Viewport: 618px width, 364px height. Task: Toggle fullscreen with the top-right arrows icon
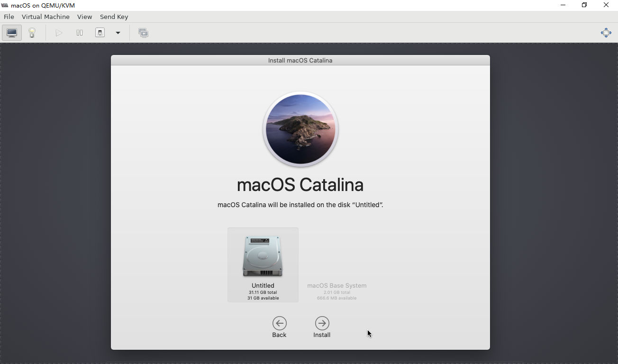pos(606,33)
